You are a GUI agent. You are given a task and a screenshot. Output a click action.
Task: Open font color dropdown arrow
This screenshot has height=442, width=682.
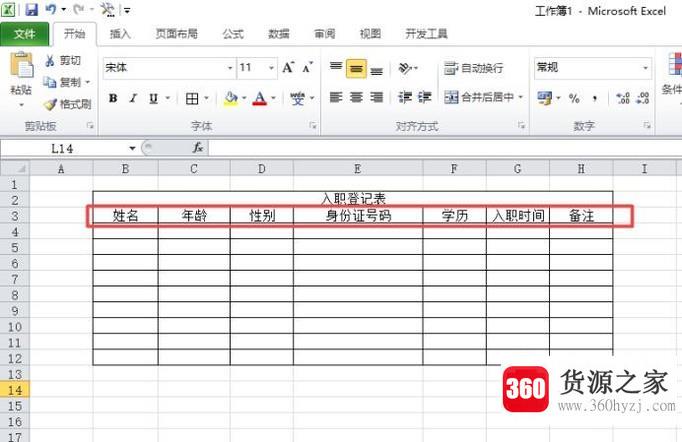[x=274, y=98]
